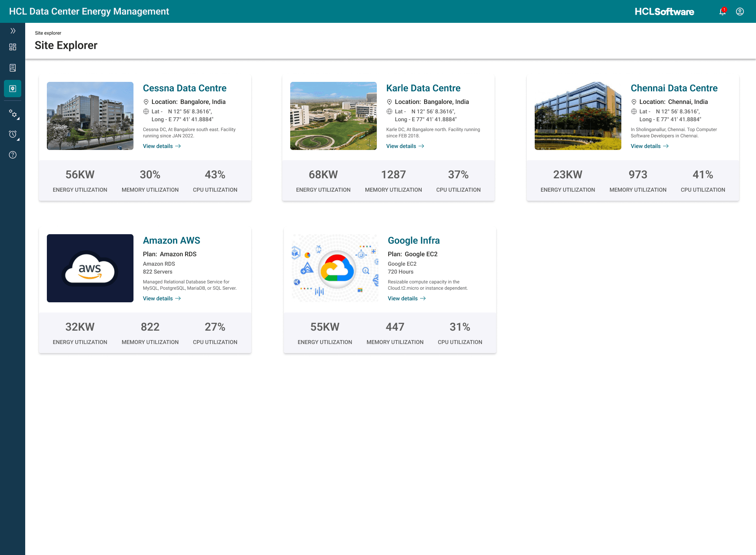Click the 68KW energy utilization value
Image resolution: width=756 pixels, height=555 pixels.
(x=323, y=175)
